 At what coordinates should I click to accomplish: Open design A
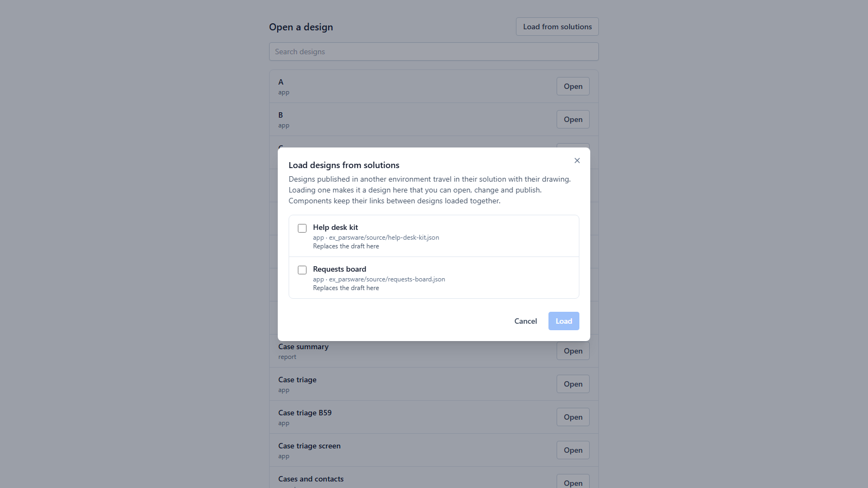coord(573,86)
